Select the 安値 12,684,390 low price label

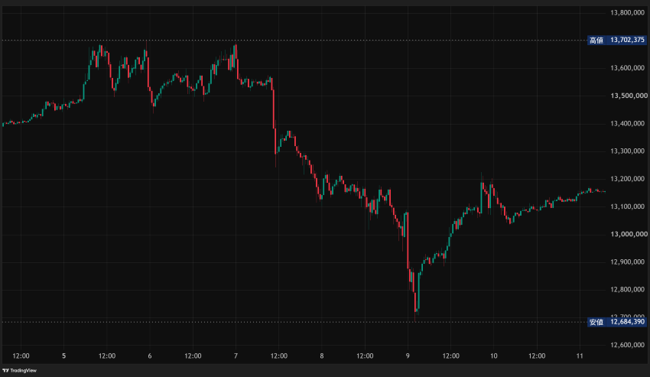[x=617, y=322]
